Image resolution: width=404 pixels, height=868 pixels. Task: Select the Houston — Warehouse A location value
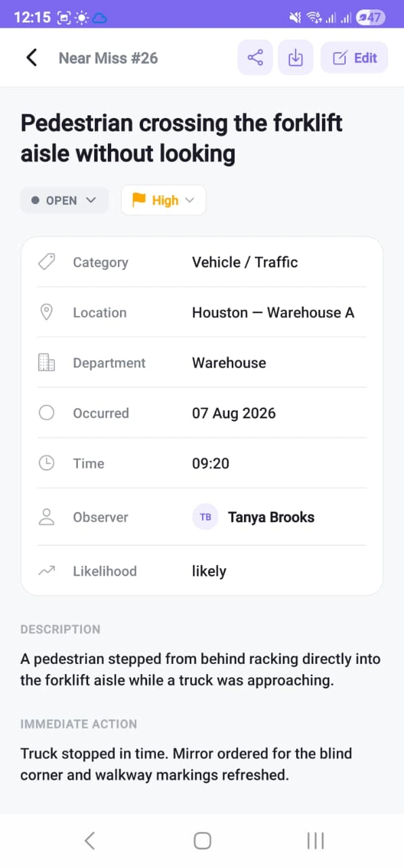(273, 313)
